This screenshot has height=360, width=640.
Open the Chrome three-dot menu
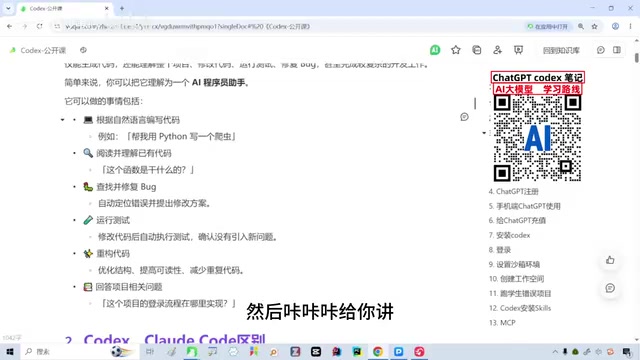coord(631,26)
